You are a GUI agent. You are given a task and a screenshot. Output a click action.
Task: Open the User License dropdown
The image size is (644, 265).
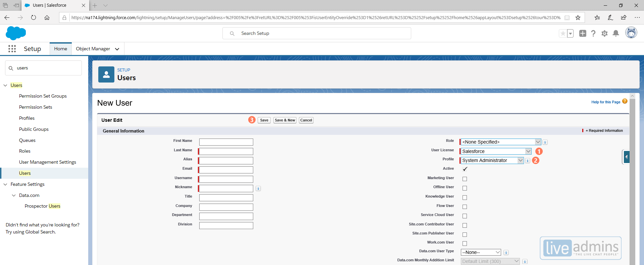(496, 151)
